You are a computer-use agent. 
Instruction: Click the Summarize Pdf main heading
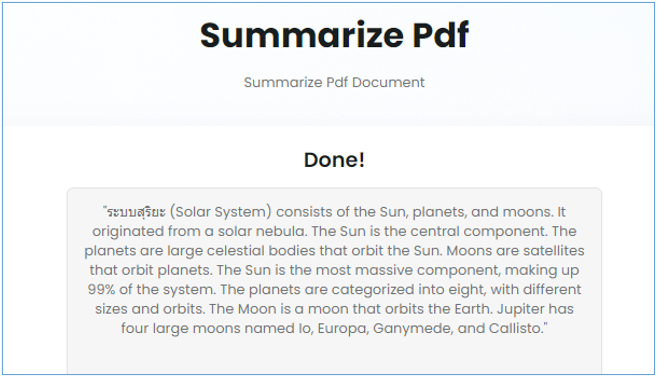(x=334, y=35)
